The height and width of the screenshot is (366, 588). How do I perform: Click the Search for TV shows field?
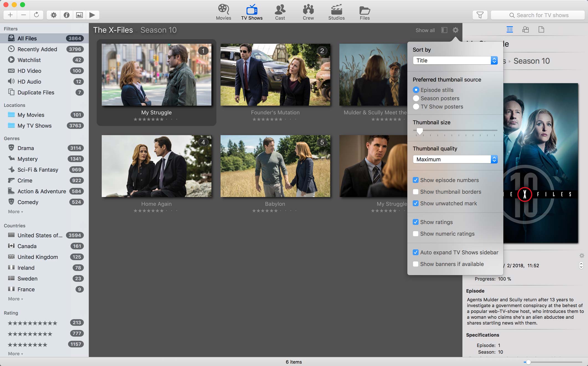(x=538, y=15)
